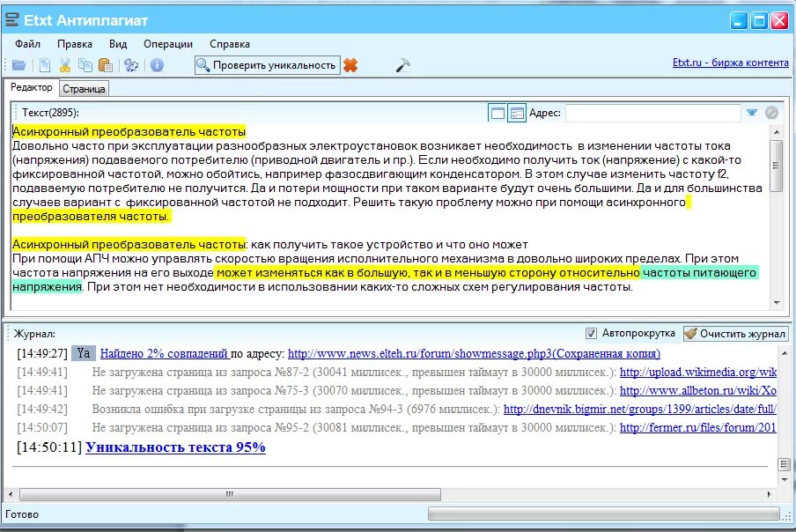This screenshot has width=796, height=532.
Task: Click the status bar progress bar
Action: click(x=603, y=514)
